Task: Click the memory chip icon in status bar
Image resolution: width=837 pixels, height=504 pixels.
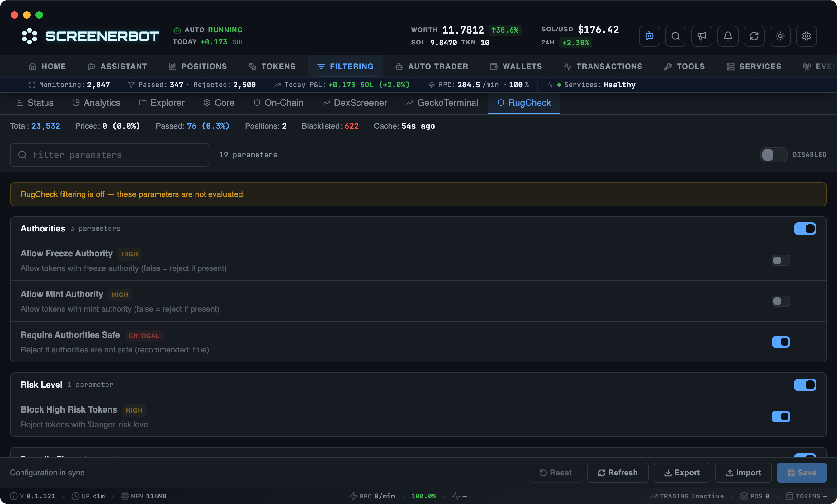Action: pos(125,496)
